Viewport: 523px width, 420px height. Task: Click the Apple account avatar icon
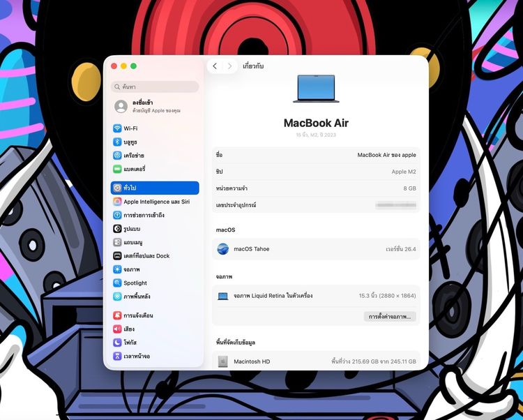pos(121,107)
